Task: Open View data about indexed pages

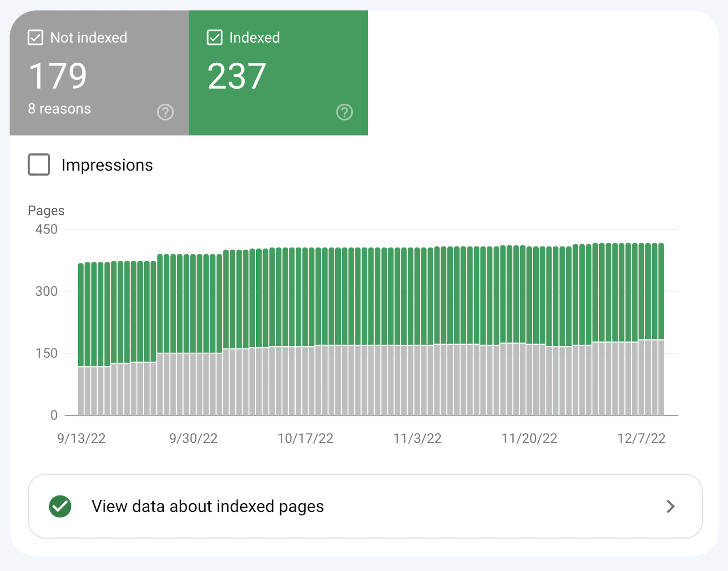Action: 208,506
